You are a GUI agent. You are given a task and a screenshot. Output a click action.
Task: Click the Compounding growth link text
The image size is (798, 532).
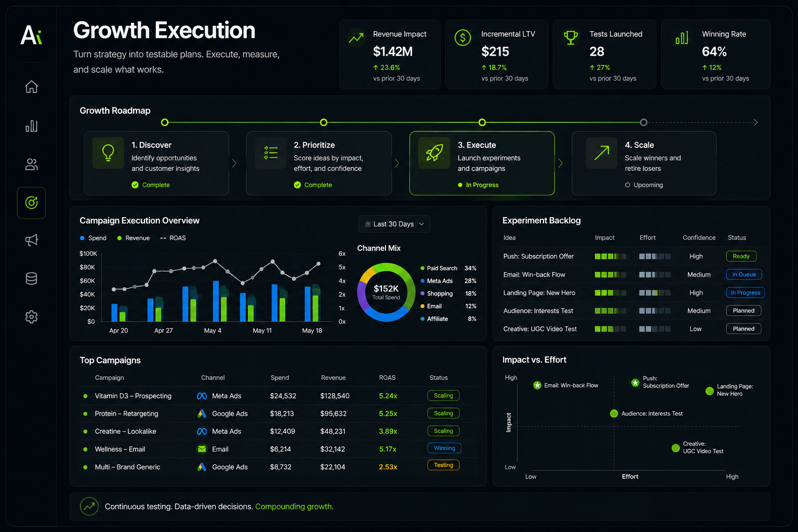click(x=294, y=507)
